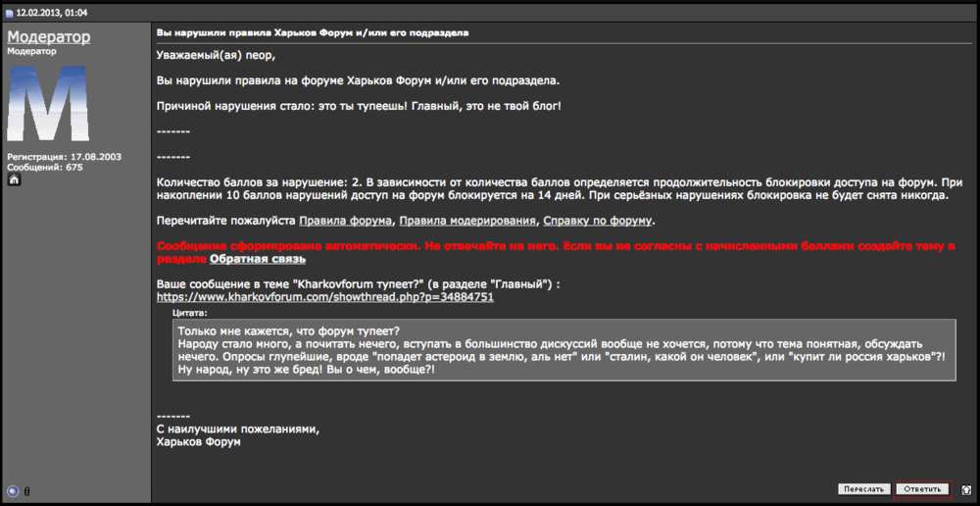Click quoted line Только мне кажется, что форум тупеет?
The width and height of the screenshot is (980, 506).
click(289, 330)
